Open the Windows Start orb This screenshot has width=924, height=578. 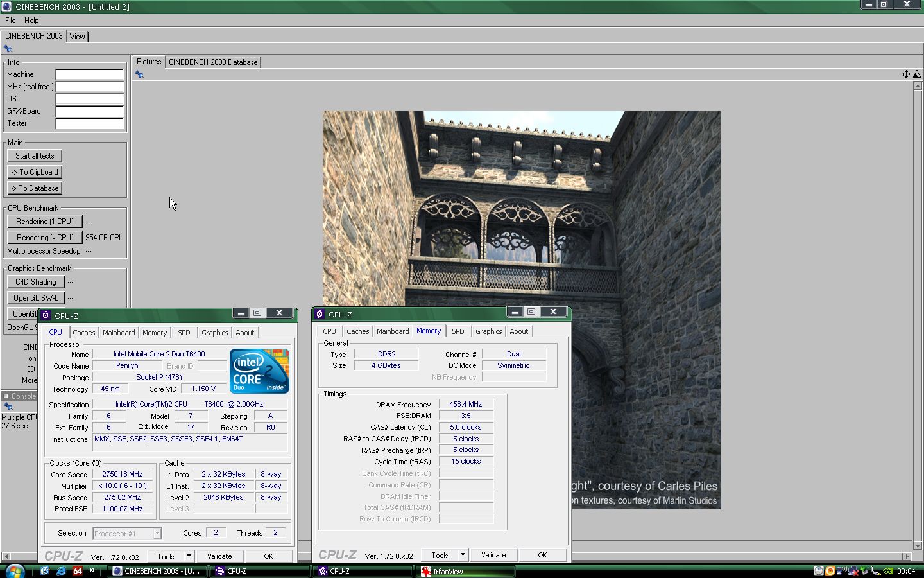pyautogui.click(x=14, y=571)
